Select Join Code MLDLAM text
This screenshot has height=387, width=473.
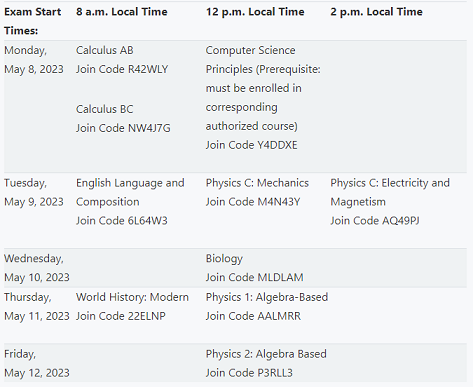click(x=254, y=277)
